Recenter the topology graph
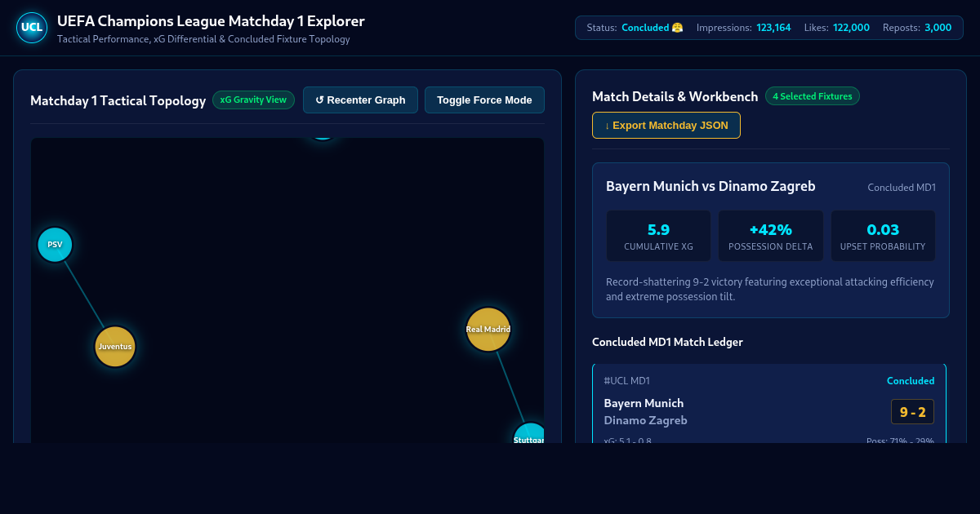This screenshot has height=514, width=980. [x=360, y=100]
